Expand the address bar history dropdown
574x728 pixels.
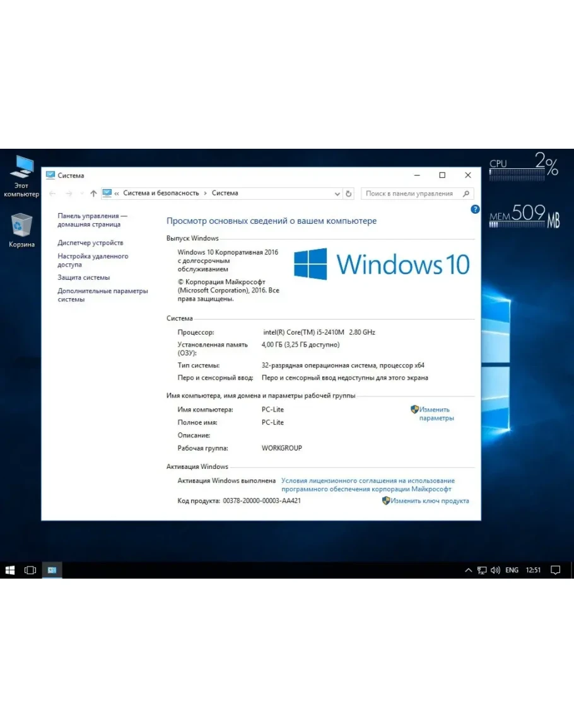(337, 194)
